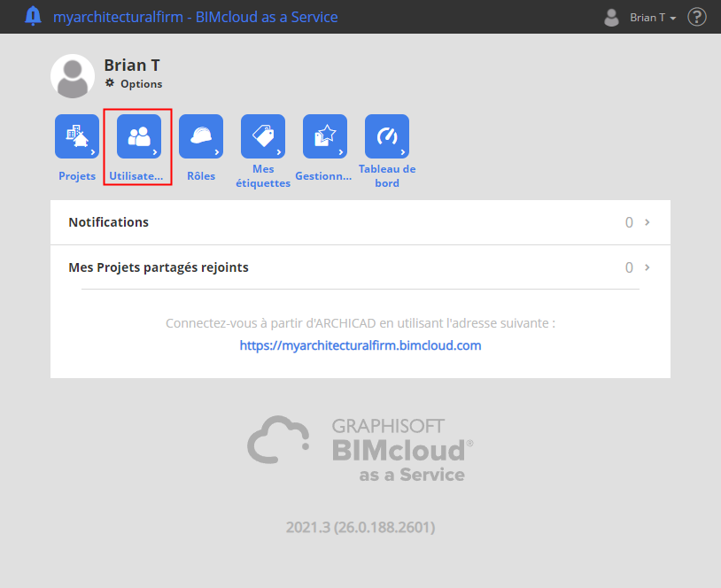Image resolution: width=721 pixels, height=588 pixels.
Task: Click the shared projects count 0
Action: [629, 267]
